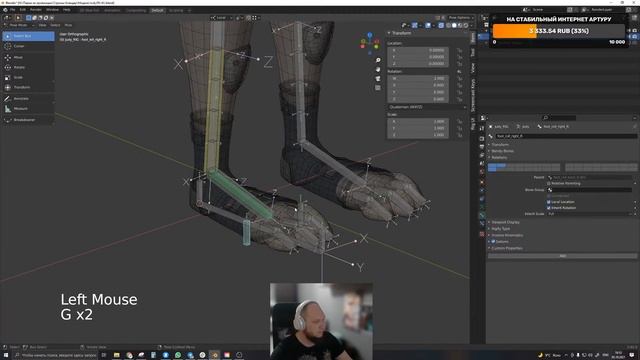
Task: Toggle show overlays button
Action: click(x=428, y=25)
